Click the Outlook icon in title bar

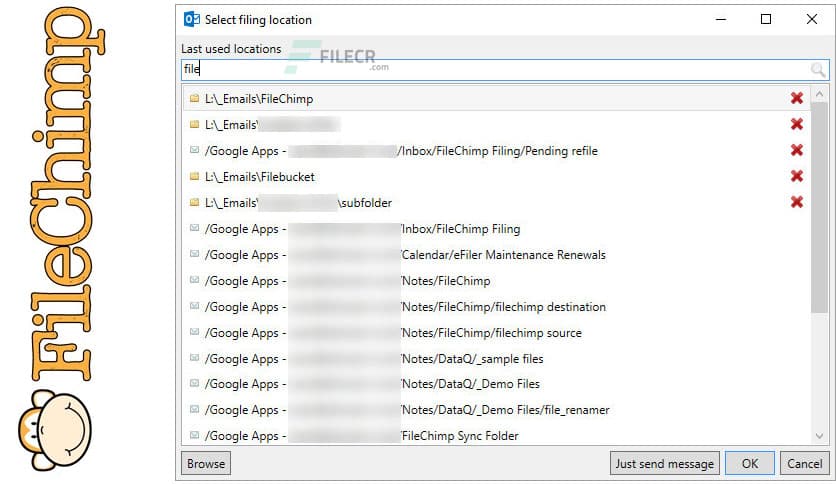[x=191, y=20]
